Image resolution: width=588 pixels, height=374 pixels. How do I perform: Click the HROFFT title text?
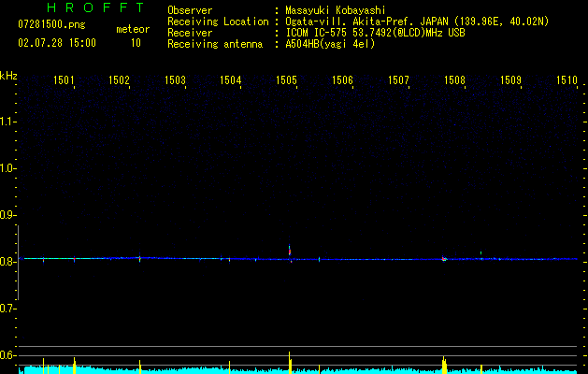(x=96, y=7)
